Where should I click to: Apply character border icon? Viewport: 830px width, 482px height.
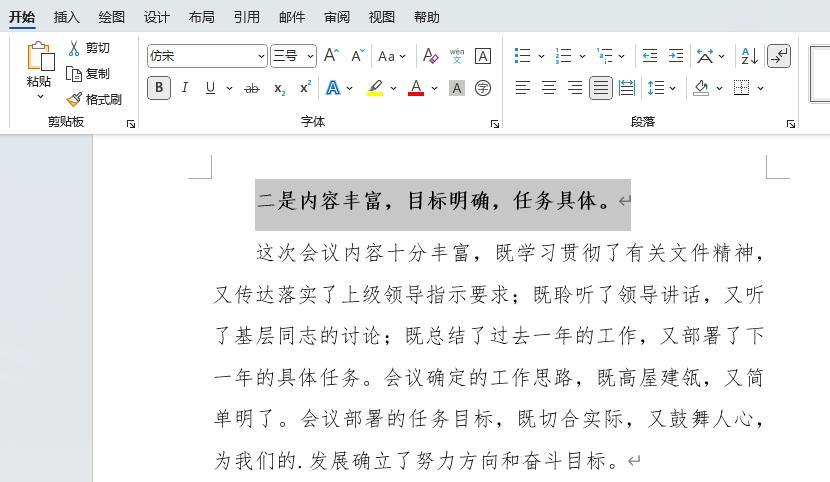[x=483, y=56]
